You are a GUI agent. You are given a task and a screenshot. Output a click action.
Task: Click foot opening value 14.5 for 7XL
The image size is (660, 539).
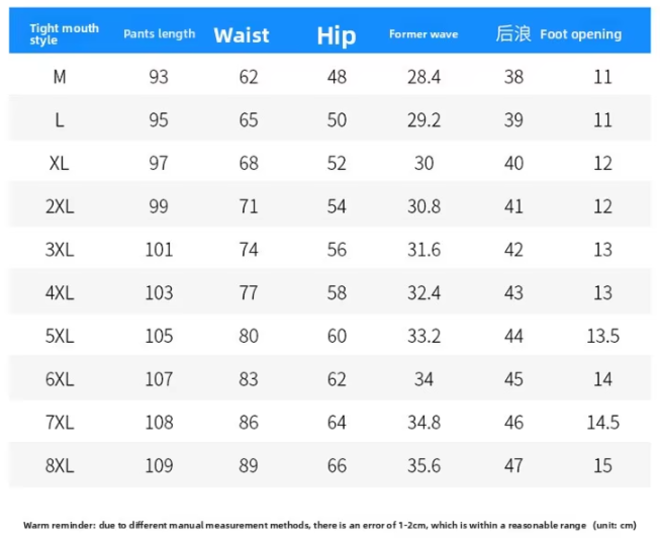click(x=603, y=422)
